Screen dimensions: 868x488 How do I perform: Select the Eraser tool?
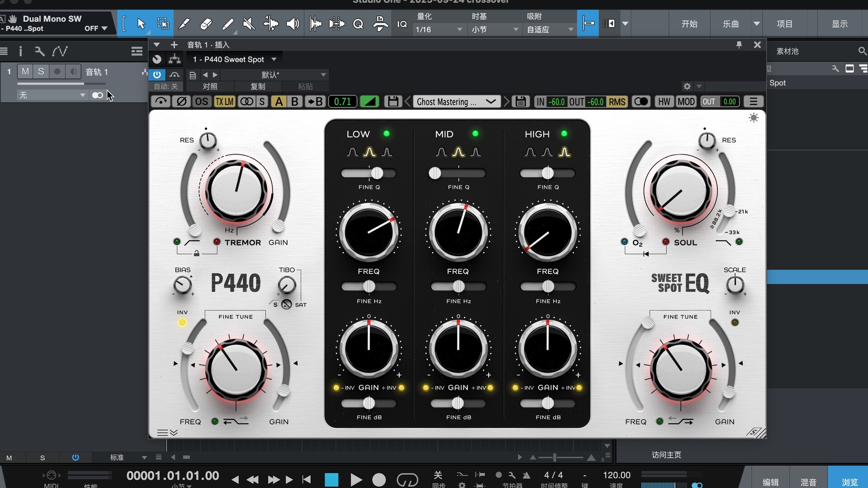pos(206,23)
